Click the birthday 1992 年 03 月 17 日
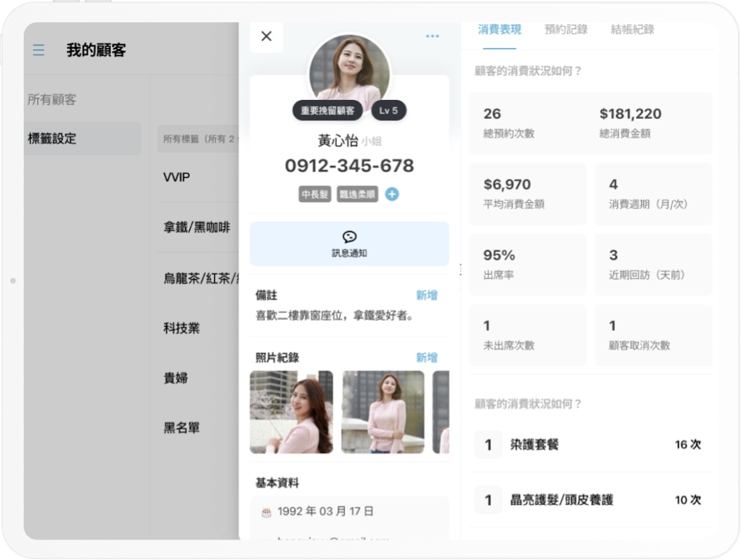 (325, 512)
